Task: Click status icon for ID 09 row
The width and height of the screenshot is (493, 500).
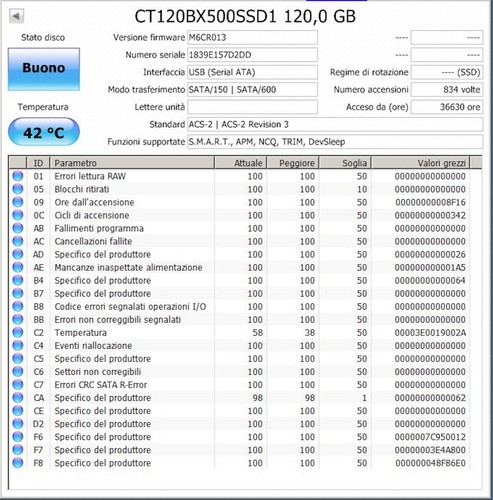Action: (x=18, y=202)
